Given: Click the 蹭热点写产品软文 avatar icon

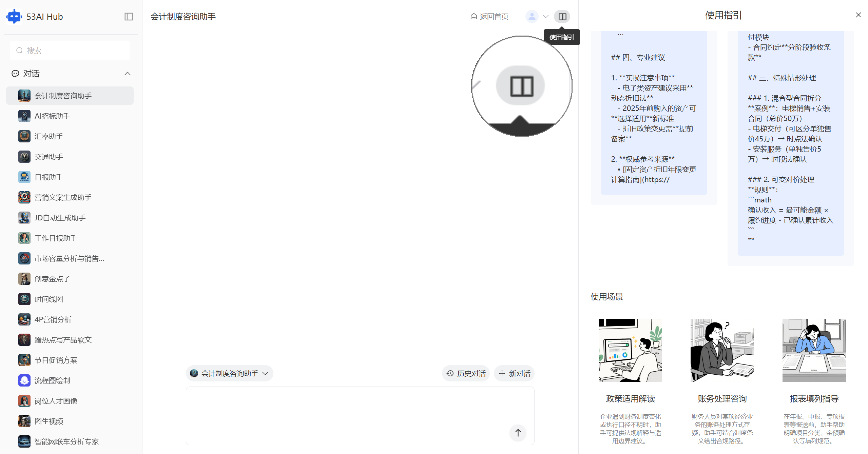Looking at the screenshot, I should [24, 340].
